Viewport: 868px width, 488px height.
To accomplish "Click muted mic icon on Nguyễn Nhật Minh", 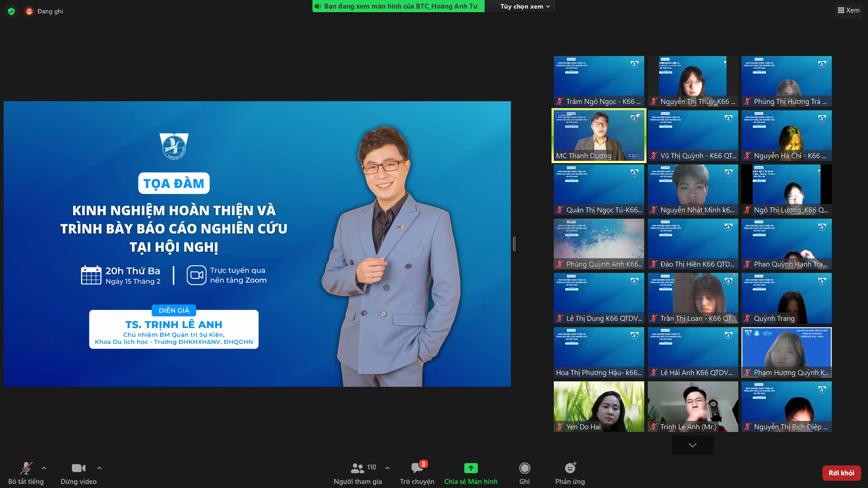I will [x=654, y=210].
